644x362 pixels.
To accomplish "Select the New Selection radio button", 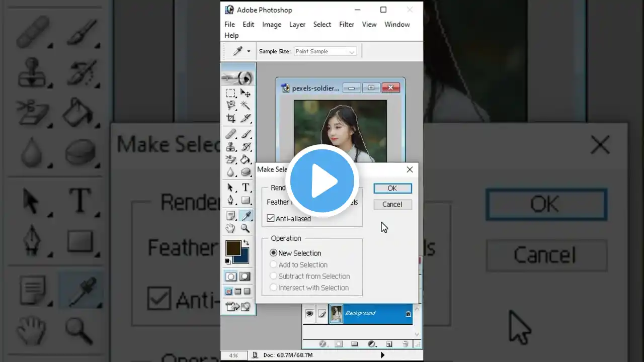I will coord(274,253).
